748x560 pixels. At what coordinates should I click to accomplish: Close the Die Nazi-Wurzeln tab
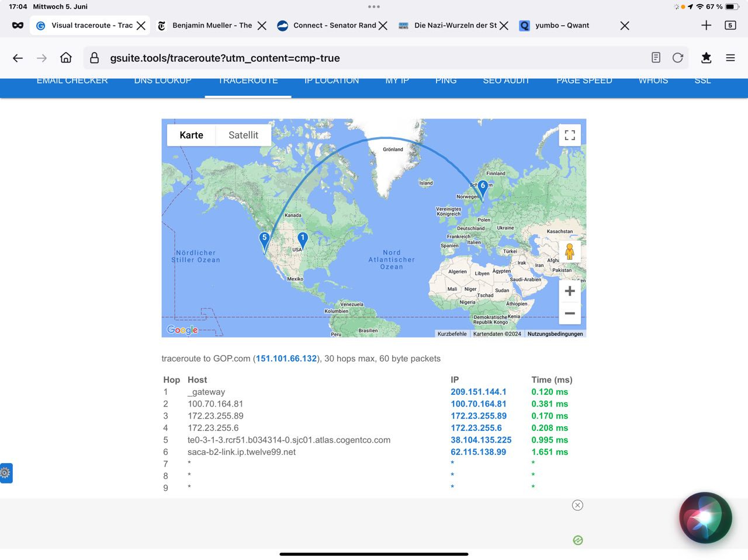click(x=504, y=26)
